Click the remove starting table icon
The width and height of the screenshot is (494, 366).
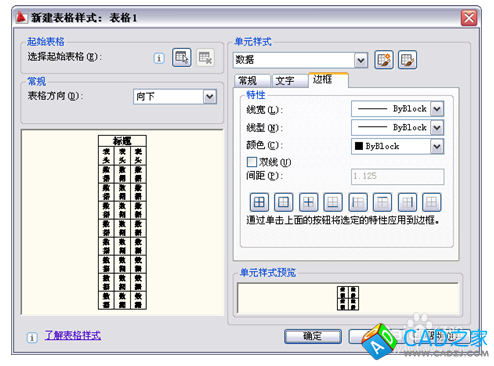pos(205,58)
